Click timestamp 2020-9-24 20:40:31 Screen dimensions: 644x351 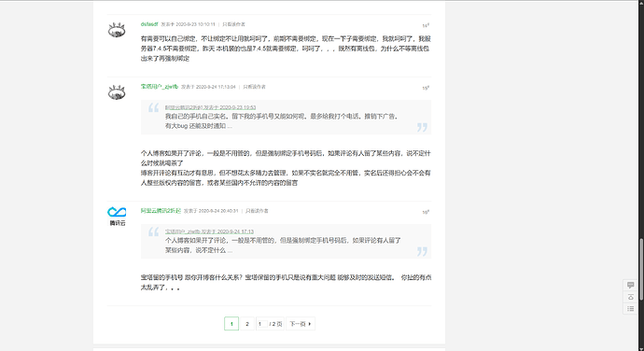[218, 211]
